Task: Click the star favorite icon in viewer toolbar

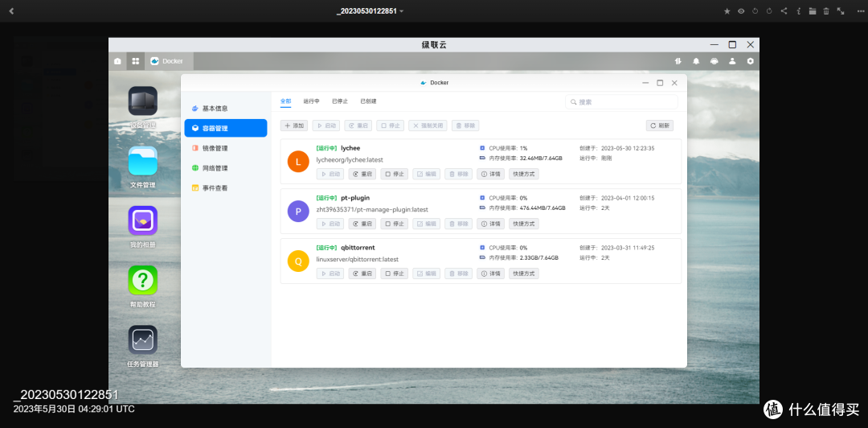Action: pyautogui.click(x=727, y=11)
